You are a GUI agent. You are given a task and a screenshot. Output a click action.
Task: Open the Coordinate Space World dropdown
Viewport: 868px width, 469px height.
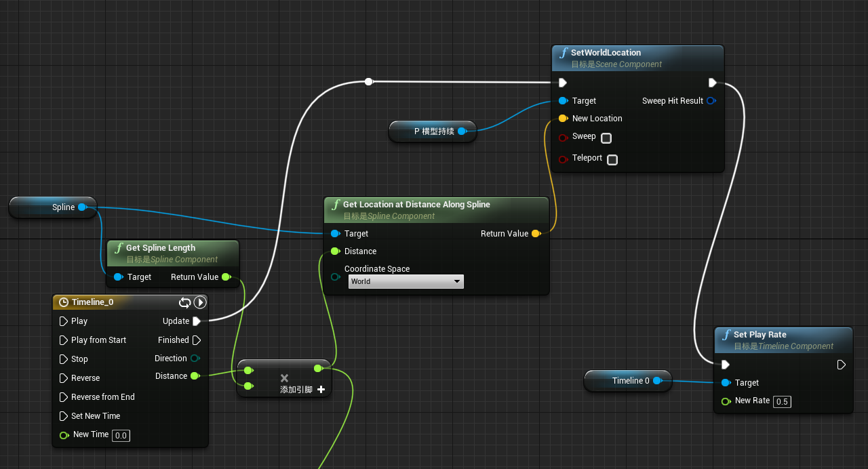pyautogui.click(x=406, y=281)
